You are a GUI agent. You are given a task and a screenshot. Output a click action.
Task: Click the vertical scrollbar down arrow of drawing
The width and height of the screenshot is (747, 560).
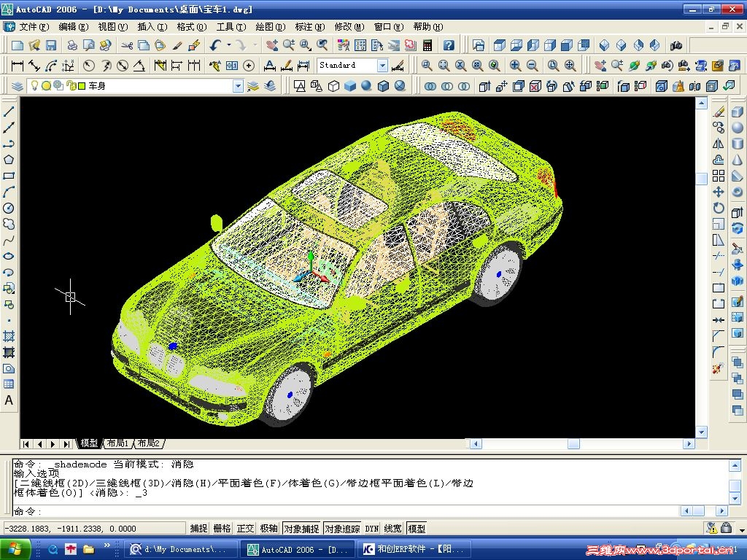(x=701, y=432)
